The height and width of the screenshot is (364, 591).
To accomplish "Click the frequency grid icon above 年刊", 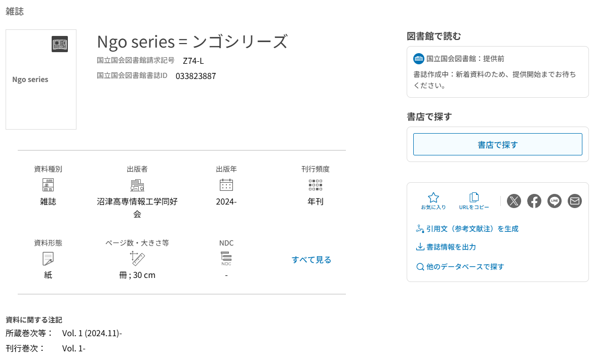I will (x=316, y=185).
